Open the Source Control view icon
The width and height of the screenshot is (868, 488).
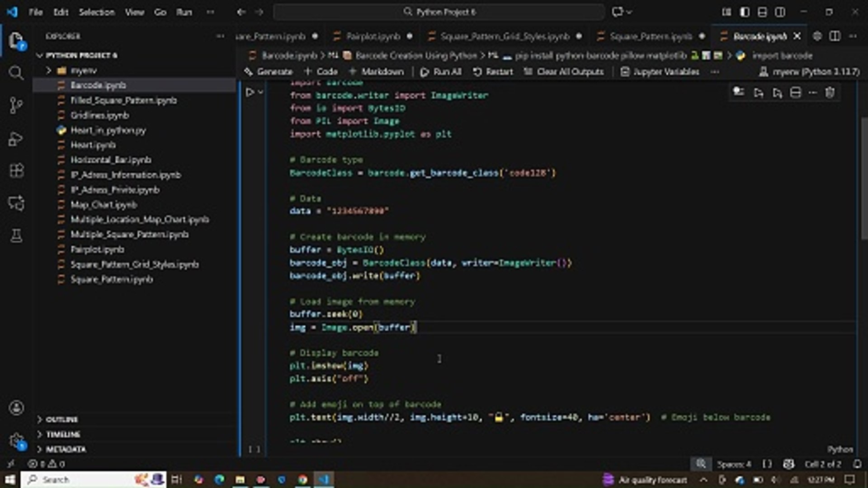(x=16, y=105)
